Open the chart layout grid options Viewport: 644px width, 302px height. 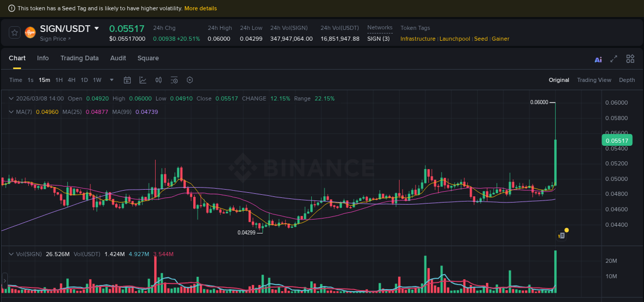point(630,59)
